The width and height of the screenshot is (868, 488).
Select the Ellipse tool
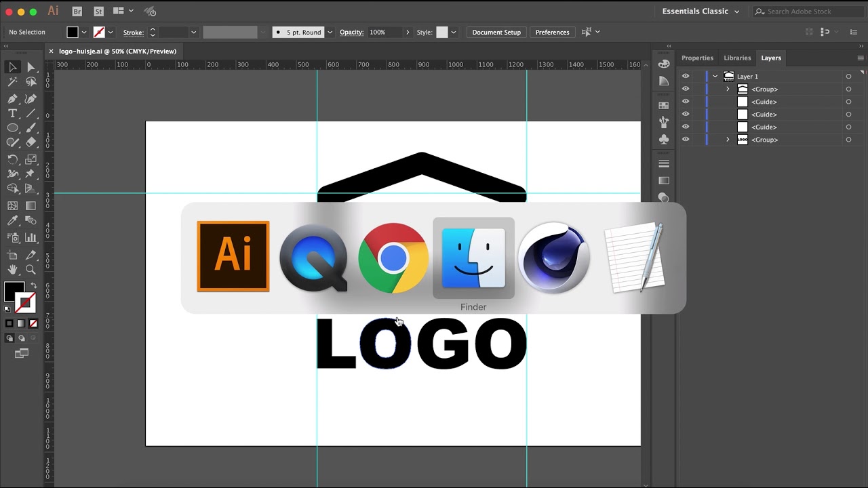point(12,128)
